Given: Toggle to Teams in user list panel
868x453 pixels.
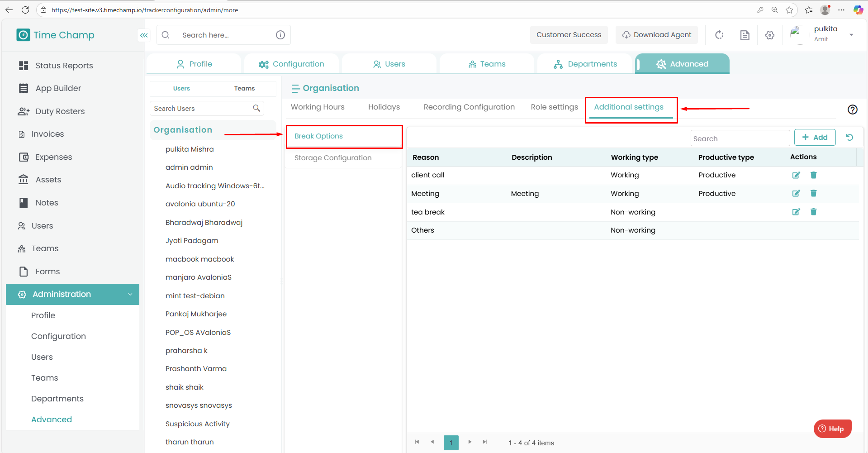Looking at the screenshot, I should tap(244, 89).
